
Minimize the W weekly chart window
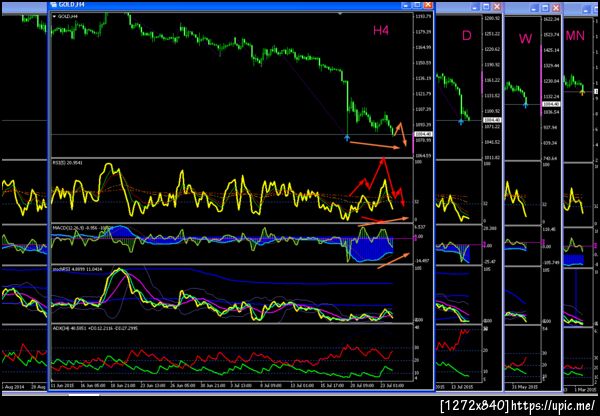(x=535, y=8)
